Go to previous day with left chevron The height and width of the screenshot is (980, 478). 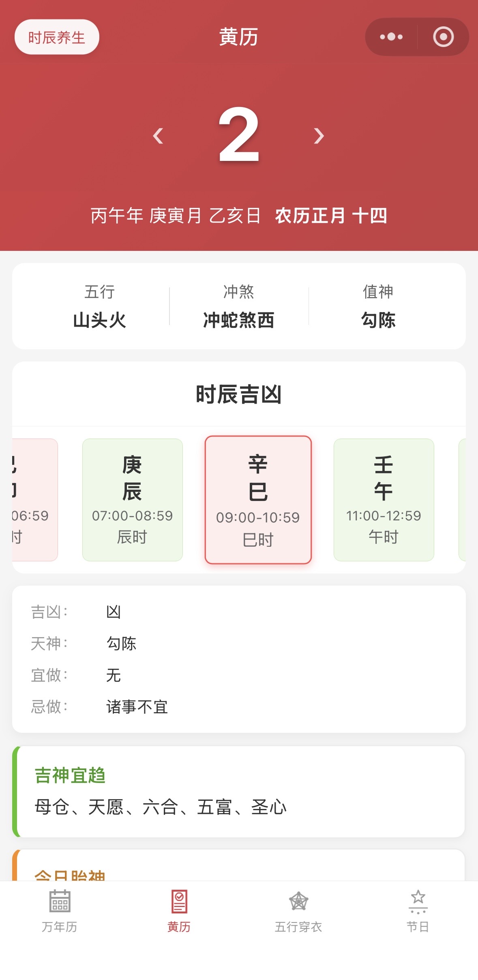click(x=158, y=136)
